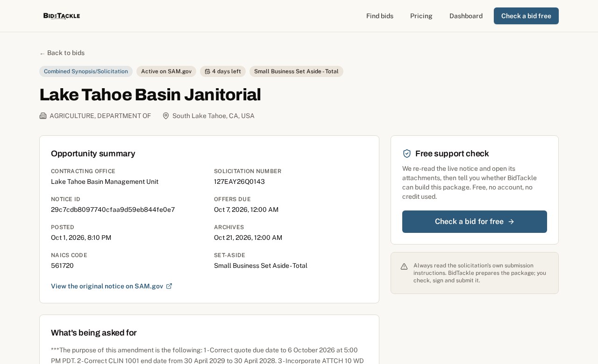
Task: Click the building icon beside AGRICULTURE, DEPARTMENT OF
Action: (43, 116)
